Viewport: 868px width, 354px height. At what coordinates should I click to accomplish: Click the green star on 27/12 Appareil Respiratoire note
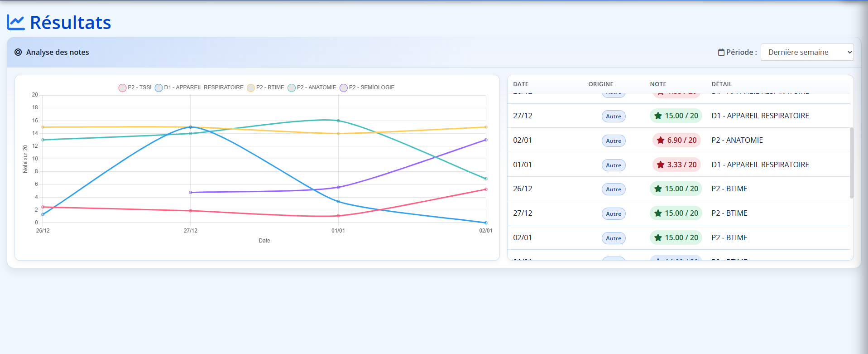click(x=658, y=116)
